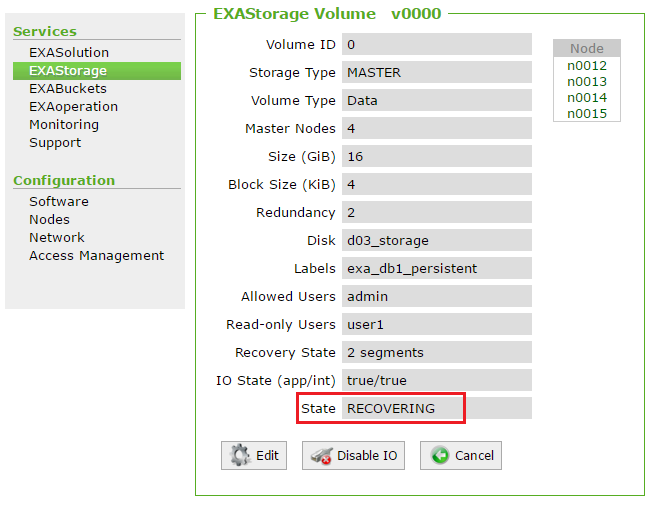Open Network configuration page
654x509 pixels.
[57, 237]
